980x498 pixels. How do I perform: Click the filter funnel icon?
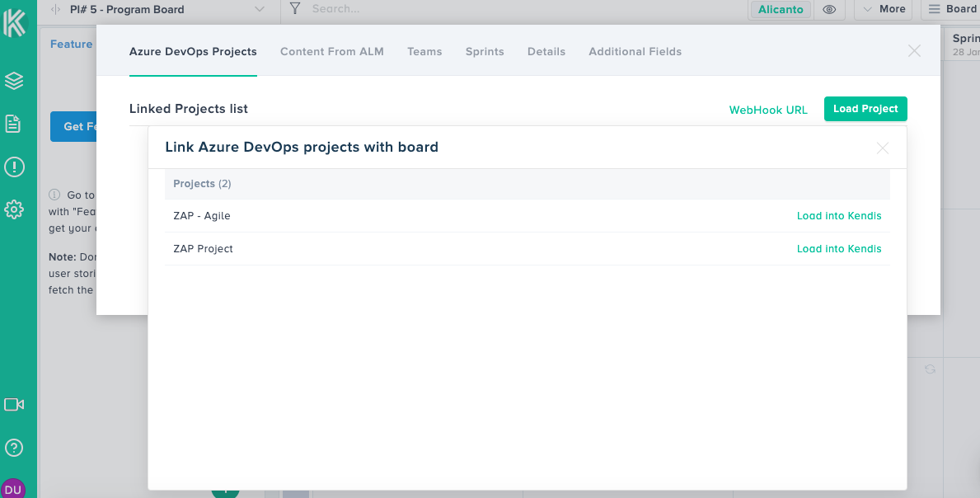pos(294,9)
